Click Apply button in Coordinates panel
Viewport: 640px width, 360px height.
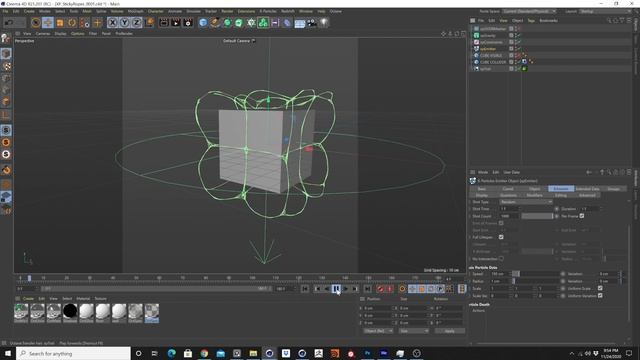(449, 331)
